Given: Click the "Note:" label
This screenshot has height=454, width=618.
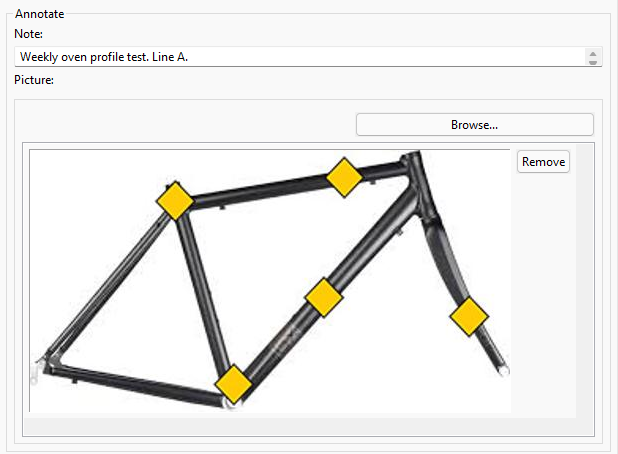Looking at the screenshot, I should pyautogui.click(x=28, y=35).
